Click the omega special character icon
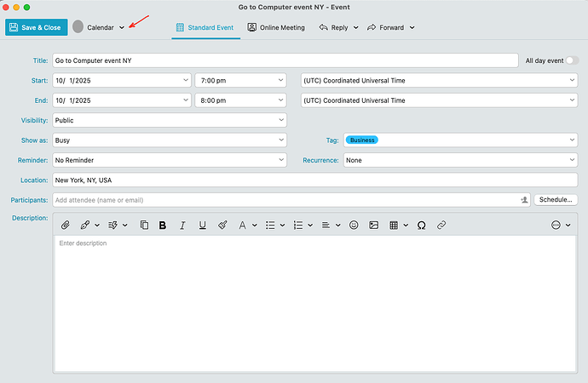 click(x=422, y=225)
